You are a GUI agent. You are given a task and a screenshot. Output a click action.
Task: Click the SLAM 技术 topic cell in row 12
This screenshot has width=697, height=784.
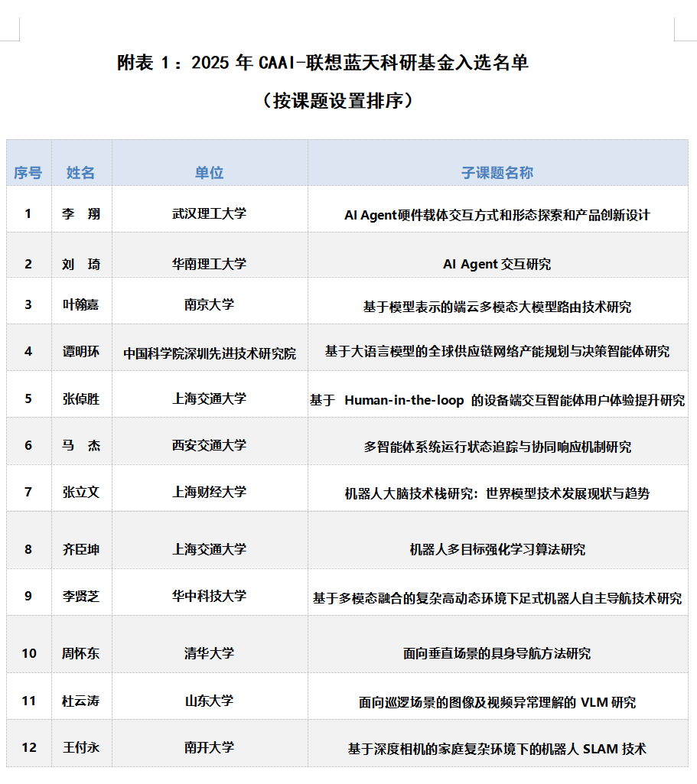click(x=497, y=749)
